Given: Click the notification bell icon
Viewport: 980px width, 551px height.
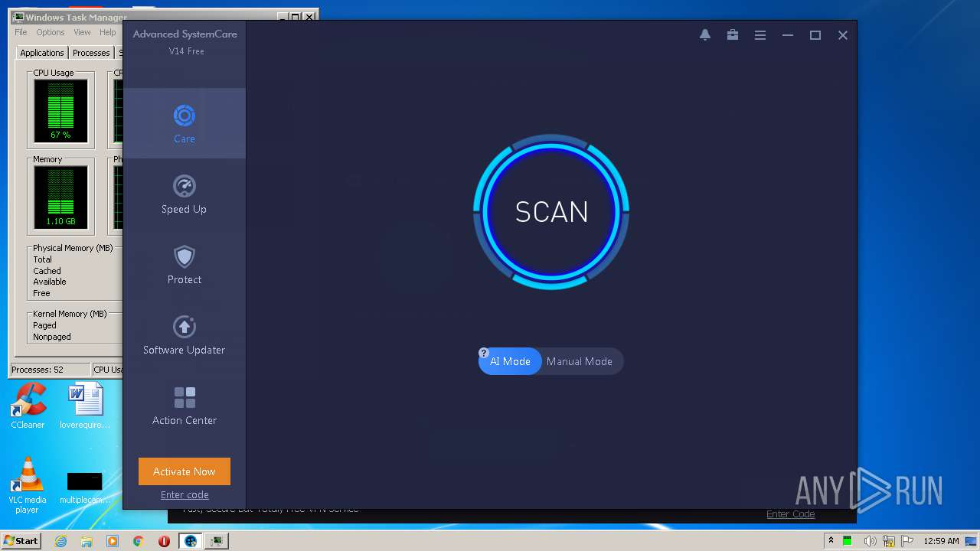Looking at the screenshot, I should point(705,35).
